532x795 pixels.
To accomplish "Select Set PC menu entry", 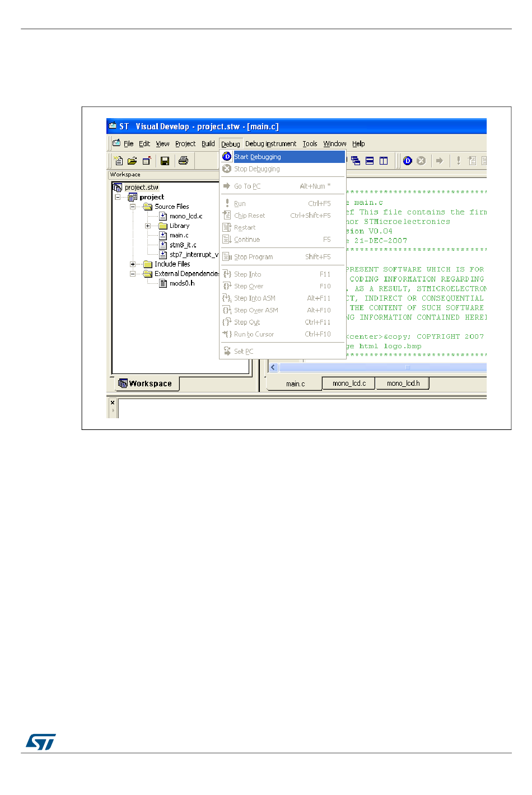I will (x=283, y=352).
